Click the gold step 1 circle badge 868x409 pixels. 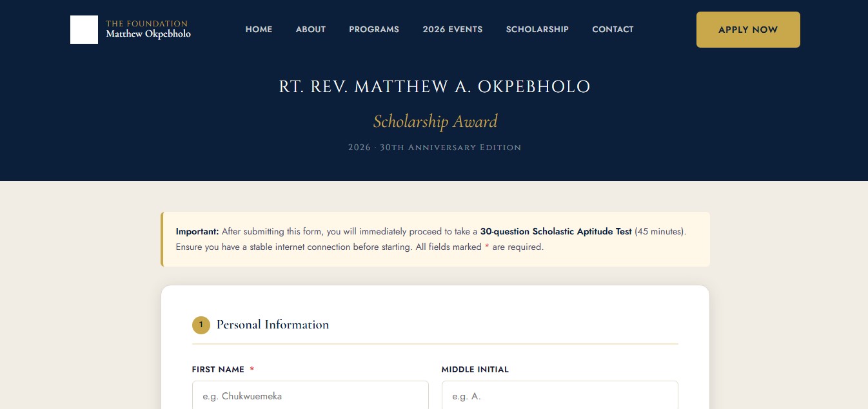(201, 325)
